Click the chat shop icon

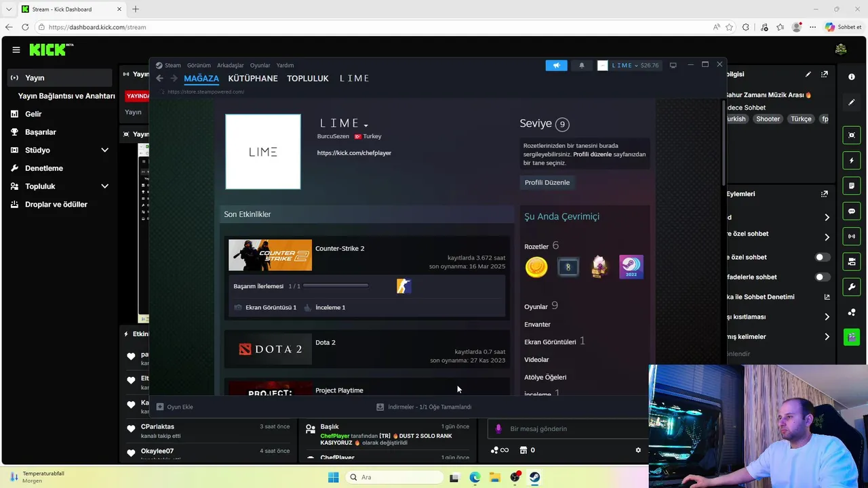(523, 450)
